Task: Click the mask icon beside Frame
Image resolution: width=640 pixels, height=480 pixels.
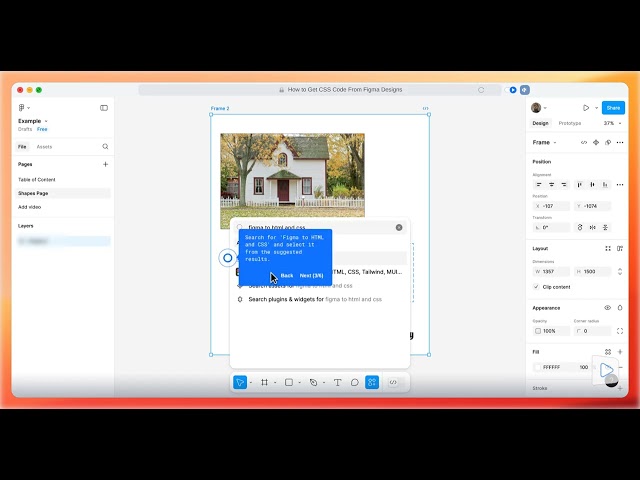Action: pyautogui.click(x=608, y=142)
